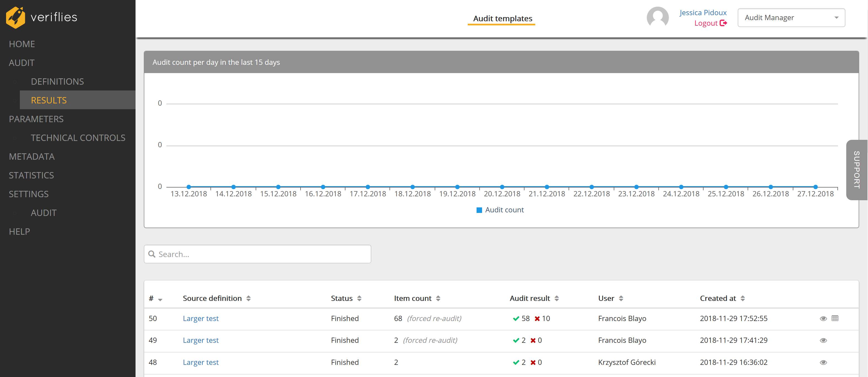Sort table by Source definition arrows

point(248,298)
